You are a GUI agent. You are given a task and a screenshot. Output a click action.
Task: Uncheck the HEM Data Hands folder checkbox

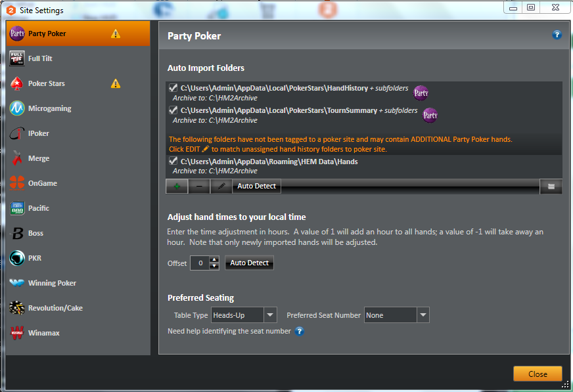(x=173, y=161)
